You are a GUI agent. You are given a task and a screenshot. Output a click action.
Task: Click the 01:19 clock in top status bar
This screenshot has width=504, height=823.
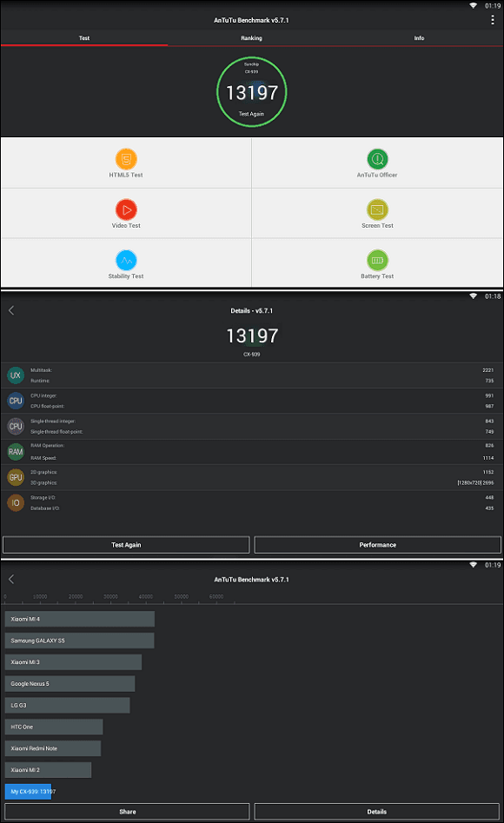point(493,6)
